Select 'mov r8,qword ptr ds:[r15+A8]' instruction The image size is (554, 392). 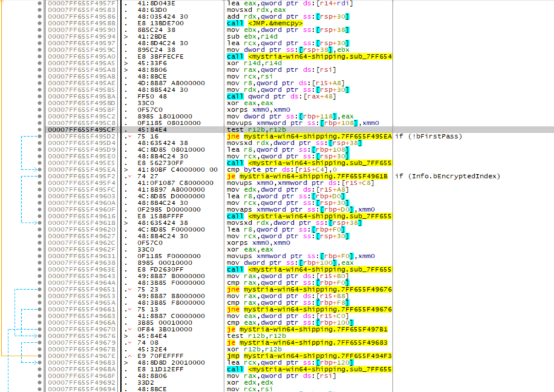(x=285, y=83)
